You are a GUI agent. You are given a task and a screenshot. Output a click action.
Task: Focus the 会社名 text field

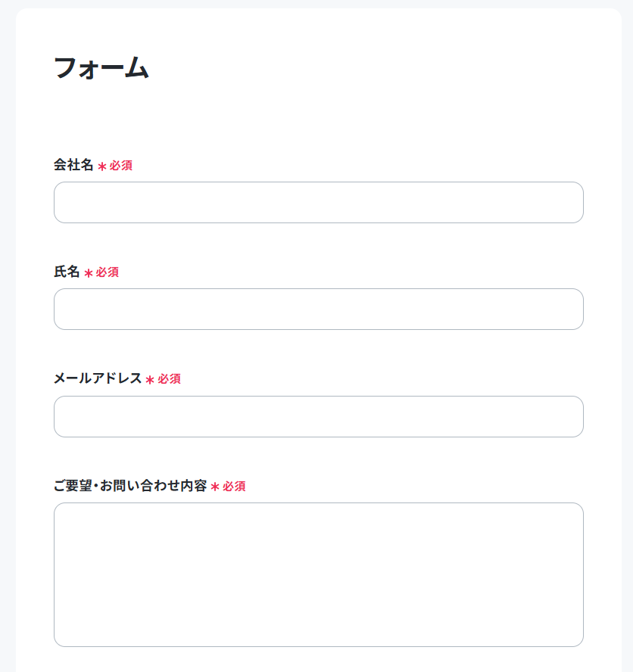(319, 202)
